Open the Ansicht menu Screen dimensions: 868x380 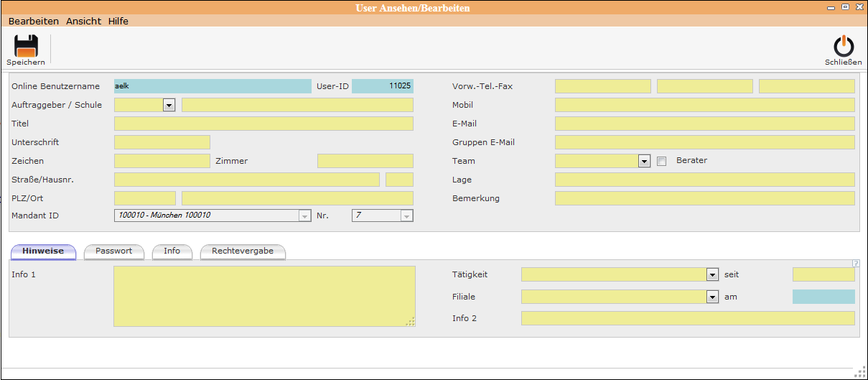pyautogui.click(x=84, y=21)
